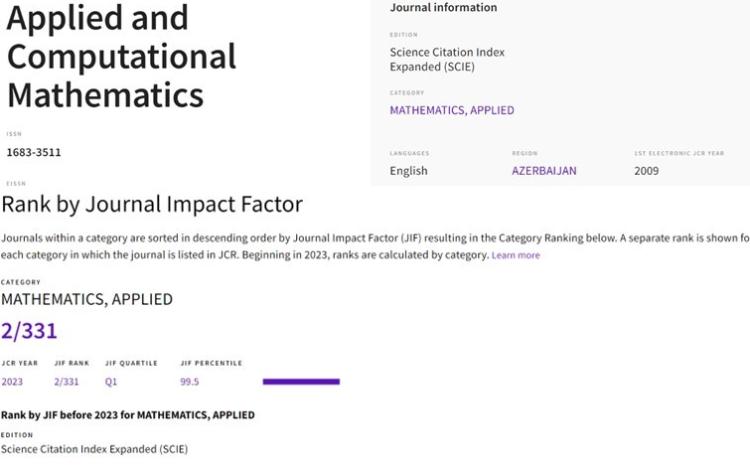Open the purple MATHEMATICS, APPLIED category link
Screen dimensions: 750x465
click(x=451, y=110)
